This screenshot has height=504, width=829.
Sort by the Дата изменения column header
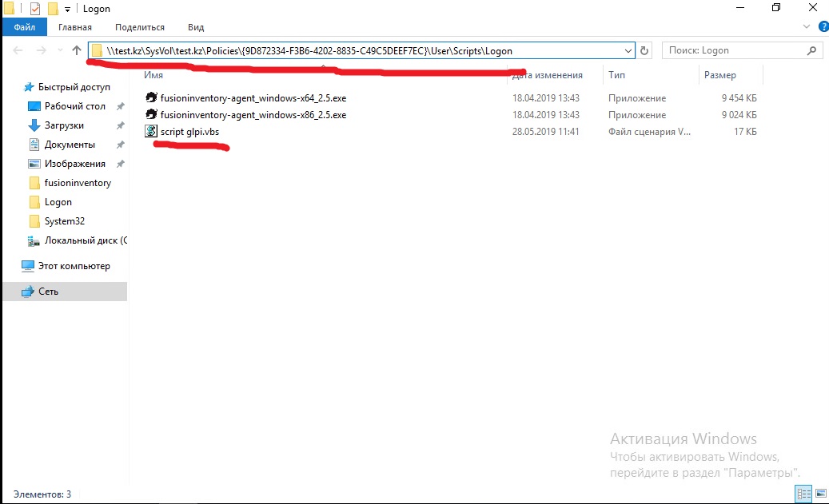[547, 75]
